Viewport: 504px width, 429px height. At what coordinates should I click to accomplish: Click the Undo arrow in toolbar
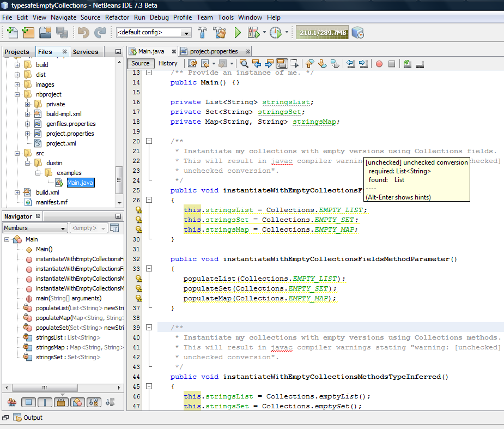coord(83,33)
